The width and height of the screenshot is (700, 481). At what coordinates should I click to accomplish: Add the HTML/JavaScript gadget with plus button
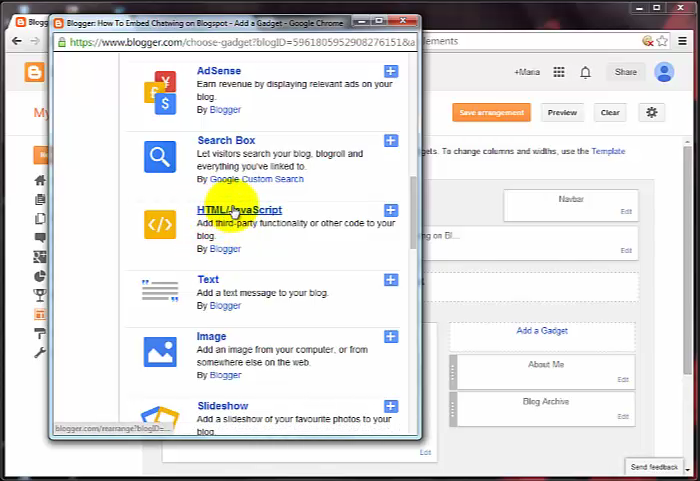[x=391, y=210]
